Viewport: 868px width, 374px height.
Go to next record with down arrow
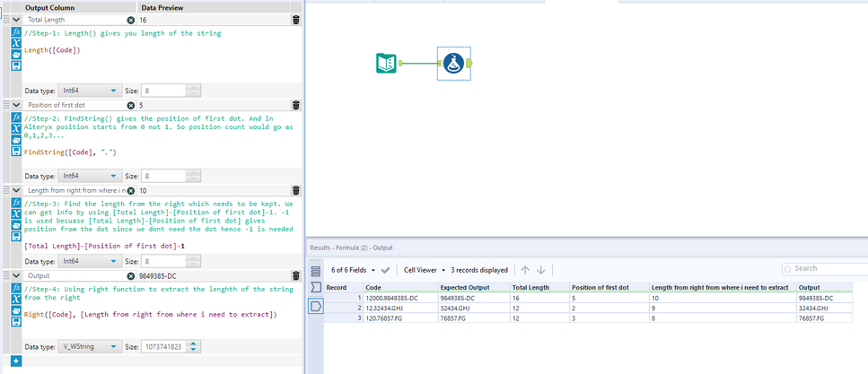tap(541, 270)
